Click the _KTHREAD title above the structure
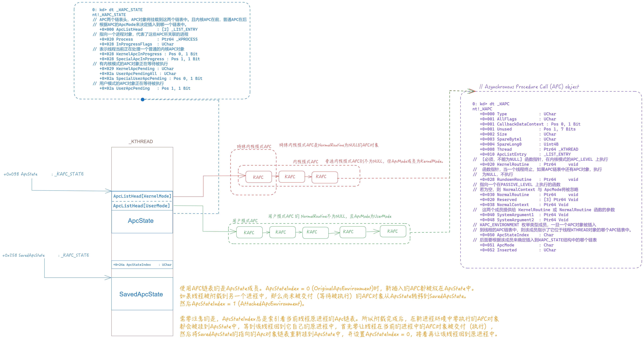 click(x=141, y=142)
